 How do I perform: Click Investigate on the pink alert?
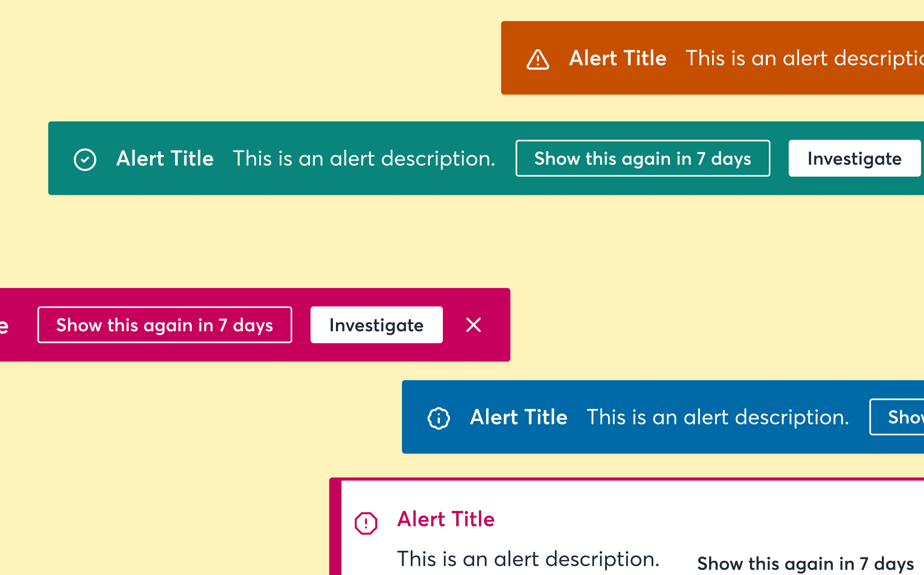(376, 325)
